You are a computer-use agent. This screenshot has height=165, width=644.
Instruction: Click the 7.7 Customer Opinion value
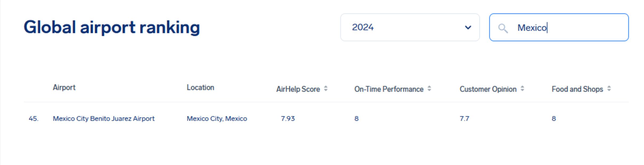click(x=464, y=118)
